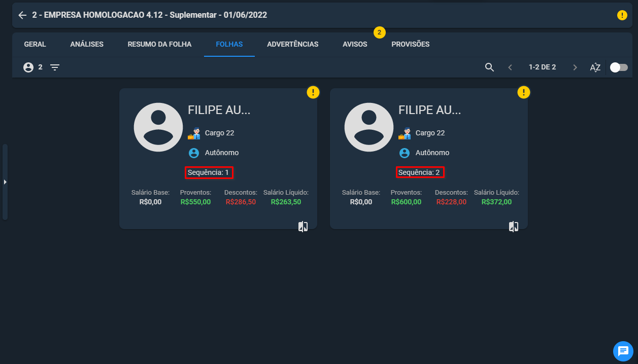
Task: Click the person count icon
Action: (x=28, y=67)
